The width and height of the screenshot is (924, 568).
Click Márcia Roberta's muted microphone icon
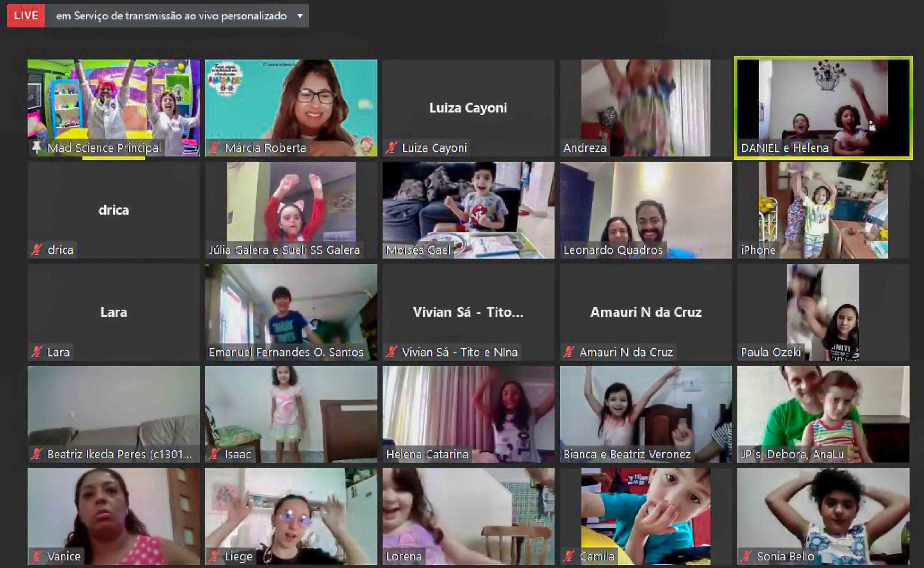click(x=214, y=148)
